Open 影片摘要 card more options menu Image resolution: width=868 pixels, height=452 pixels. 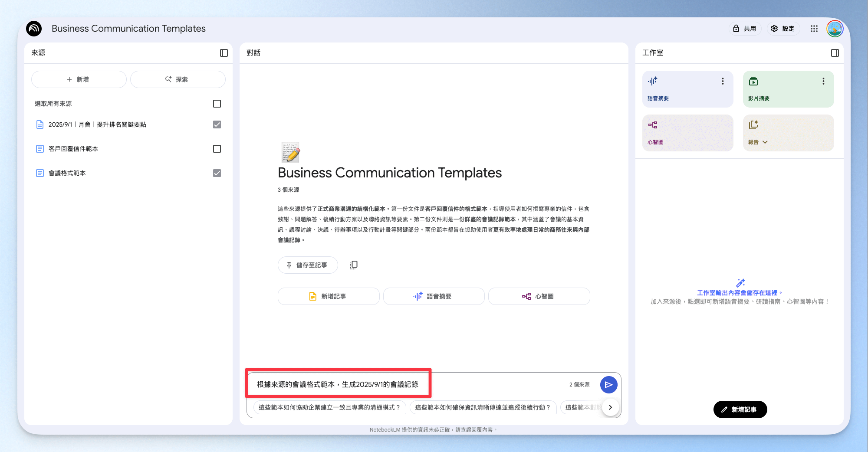point(823,81)
